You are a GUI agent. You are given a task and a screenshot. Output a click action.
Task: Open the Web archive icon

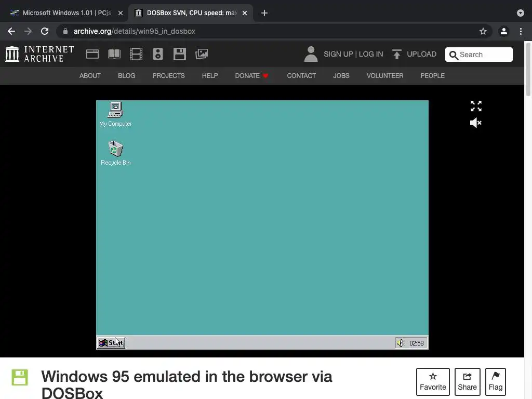point(92,54)
